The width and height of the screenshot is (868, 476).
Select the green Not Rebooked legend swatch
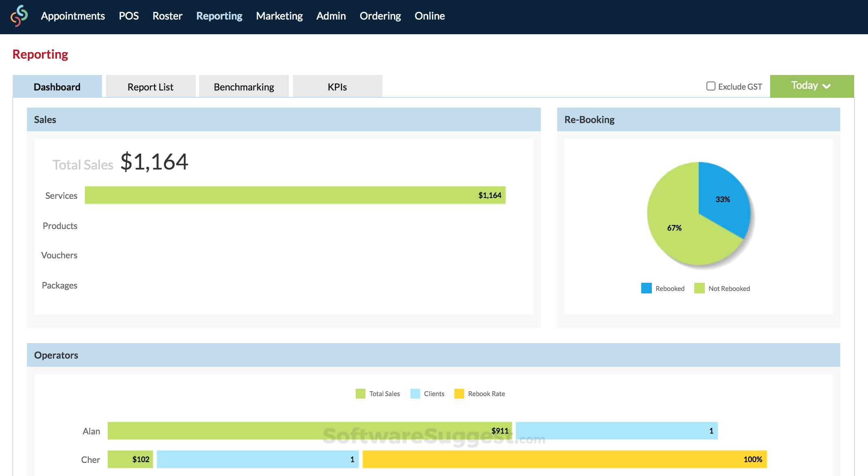(699, 288)
